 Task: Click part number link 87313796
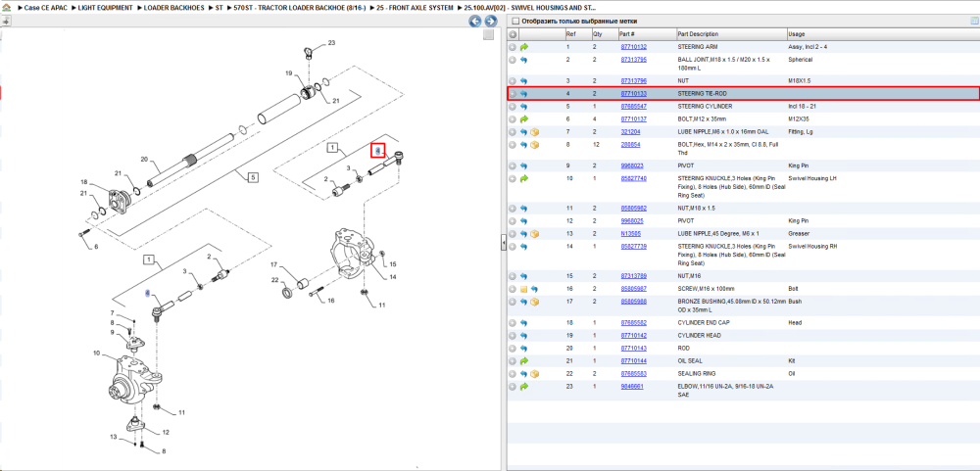(633, 81)
